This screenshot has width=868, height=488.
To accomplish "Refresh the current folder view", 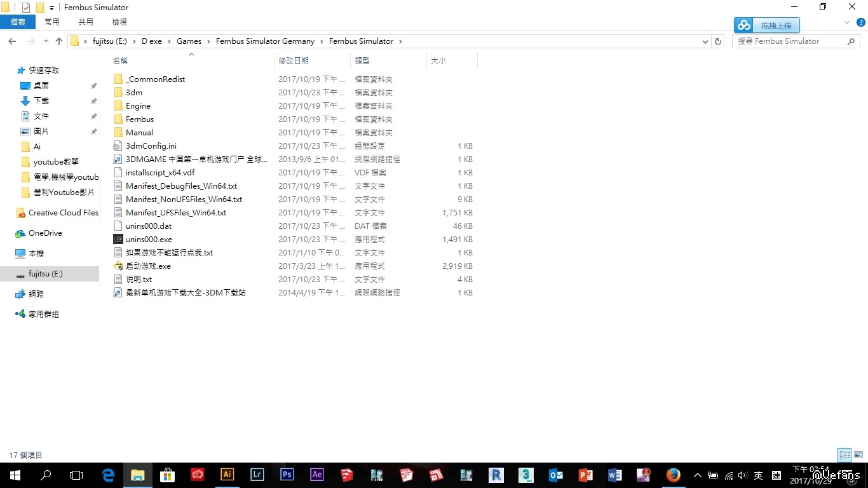I will click(x=718, y=41).
